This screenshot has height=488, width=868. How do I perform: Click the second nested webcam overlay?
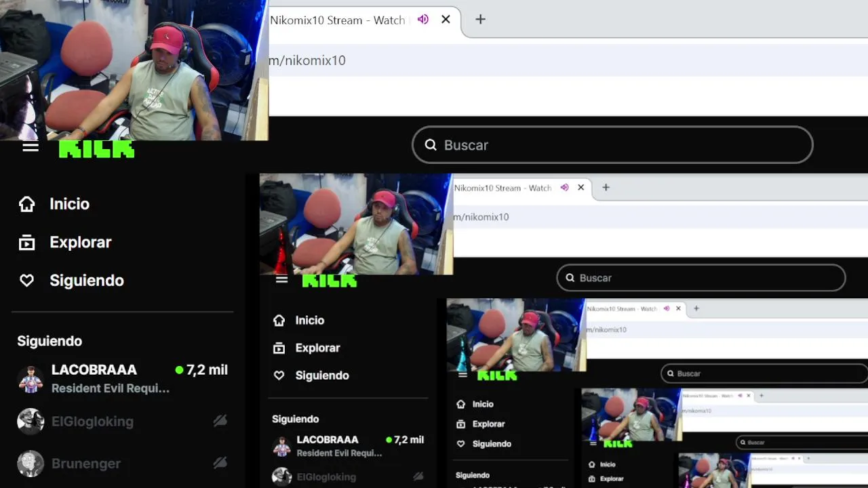click(356, 224)
